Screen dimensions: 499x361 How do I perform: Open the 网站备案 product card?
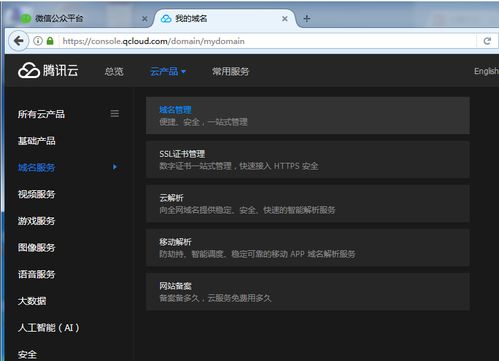308,292
